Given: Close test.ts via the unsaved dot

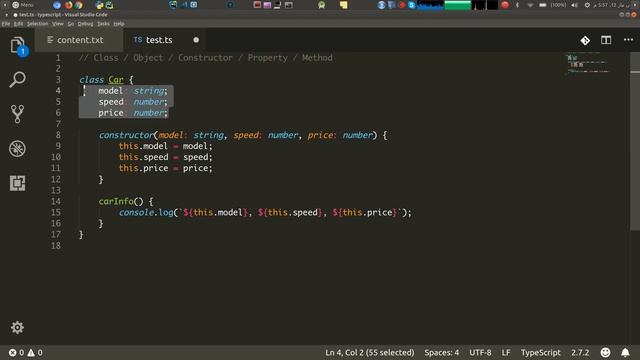Looking at the screenshot, I should pyautogui.click(x=196, y=40).
